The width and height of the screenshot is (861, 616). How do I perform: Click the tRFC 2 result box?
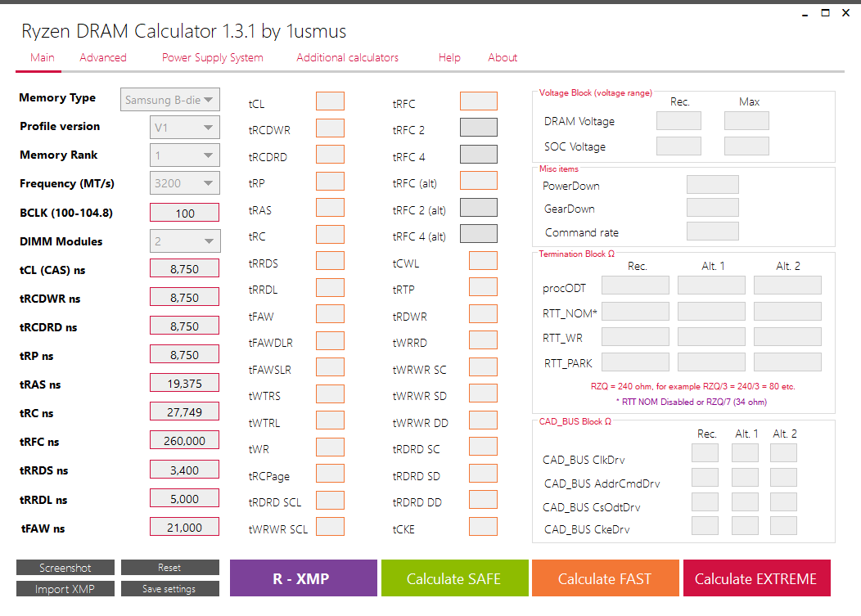(478, 128)
